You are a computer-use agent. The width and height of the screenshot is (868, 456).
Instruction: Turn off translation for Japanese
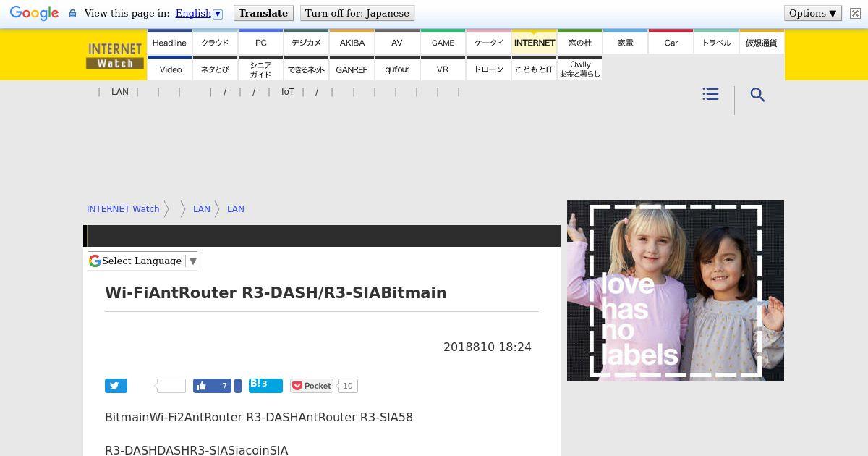[x=357, y=13]
